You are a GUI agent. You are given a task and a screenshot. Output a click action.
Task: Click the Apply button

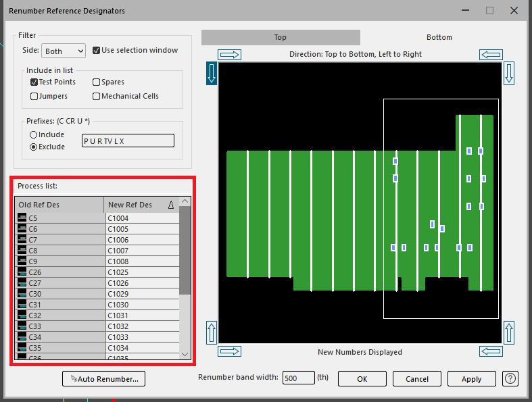click(471, 379)
